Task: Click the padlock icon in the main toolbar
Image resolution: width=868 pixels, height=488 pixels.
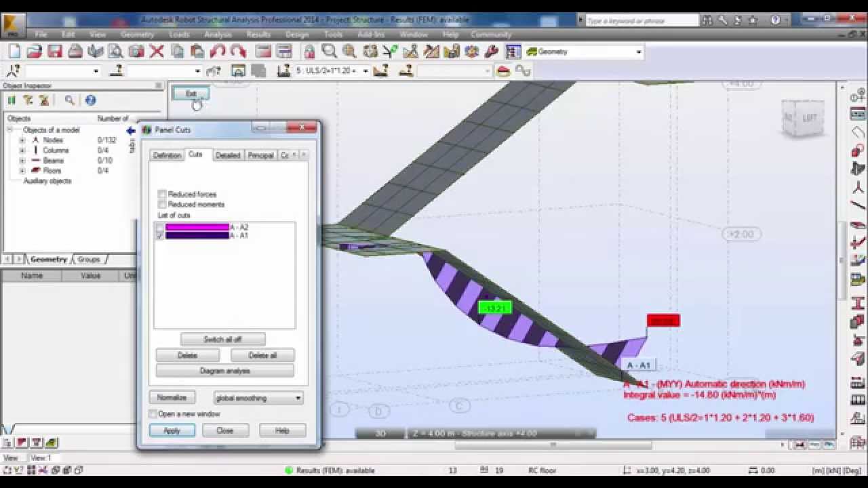Action: [x=309, y=52]
